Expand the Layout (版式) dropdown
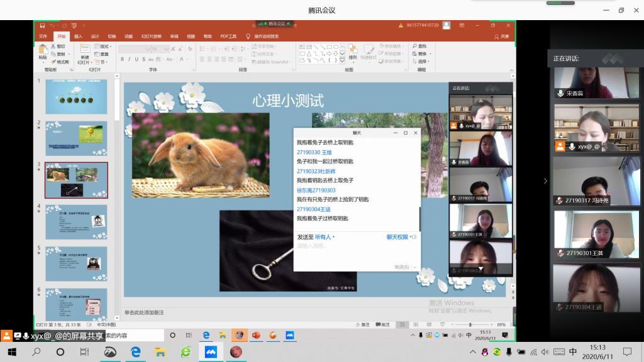The width and height of the screenshot is (644, 362). tap(103, 47)
